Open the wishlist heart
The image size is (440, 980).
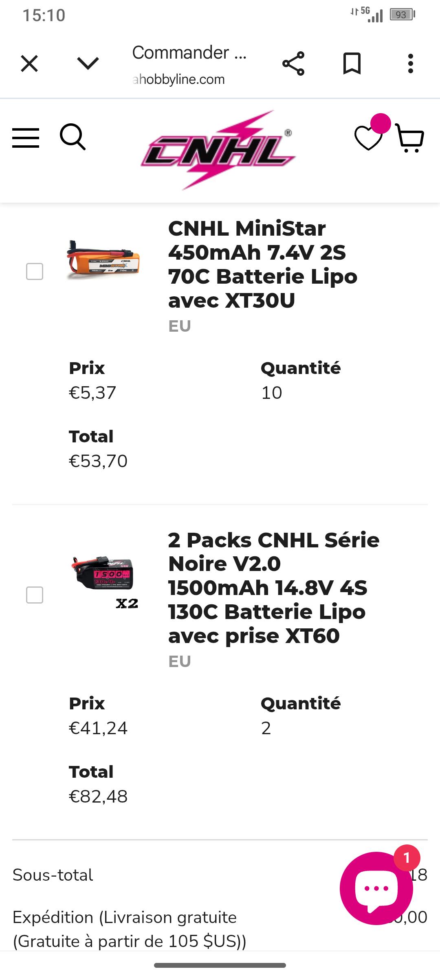369,138
